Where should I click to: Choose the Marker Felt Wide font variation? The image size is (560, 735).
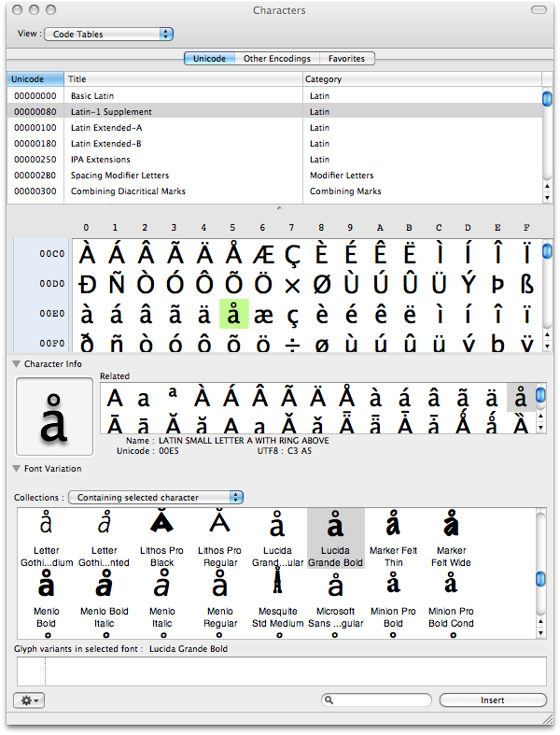(451, 539)
